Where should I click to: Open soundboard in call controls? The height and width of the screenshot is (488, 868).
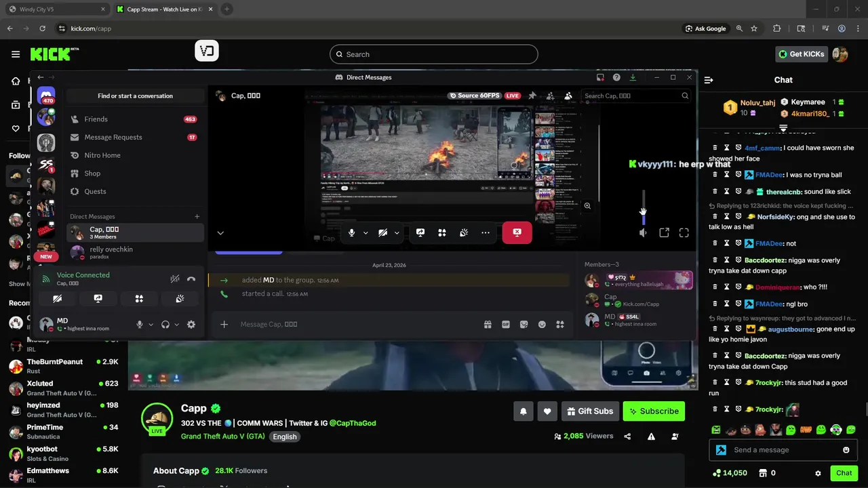tap(464, 232)
